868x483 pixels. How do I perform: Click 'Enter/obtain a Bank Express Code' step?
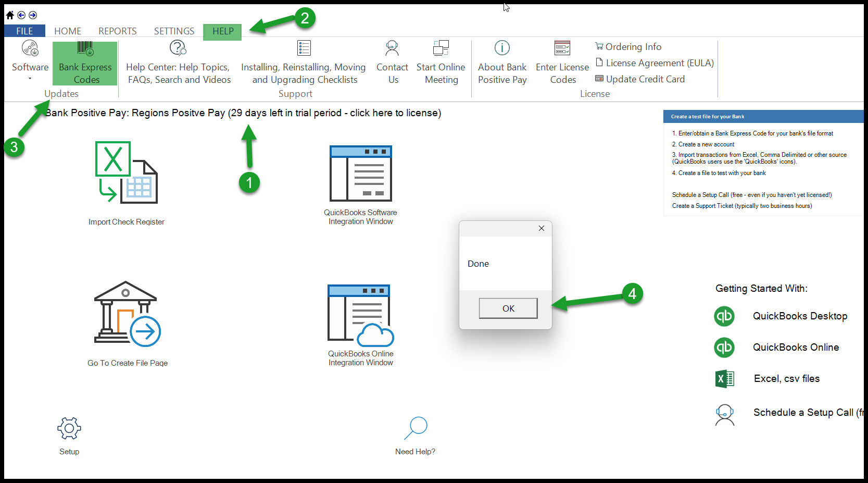(x=752, y=133)
